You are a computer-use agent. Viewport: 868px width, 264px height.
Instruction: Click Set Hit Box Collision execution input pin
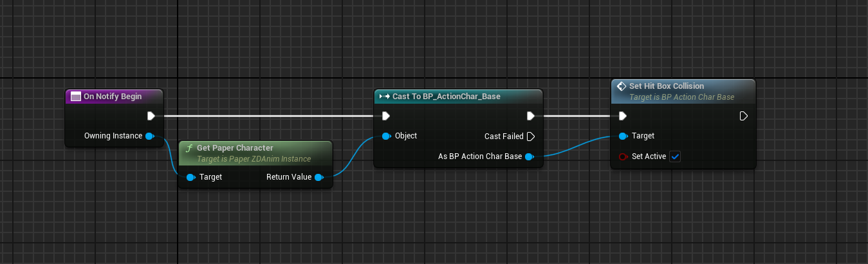[x=622, y=116]
